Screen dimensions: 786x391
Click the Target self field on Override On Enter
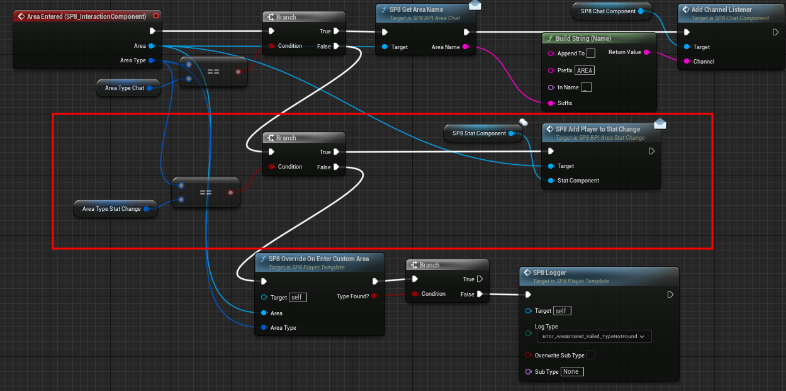pyautogui.click(x=298, y=297)
